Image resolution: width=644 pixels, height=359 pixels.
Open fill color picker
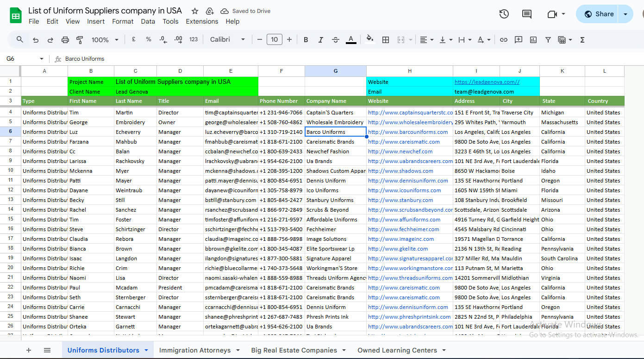(370, 40)
